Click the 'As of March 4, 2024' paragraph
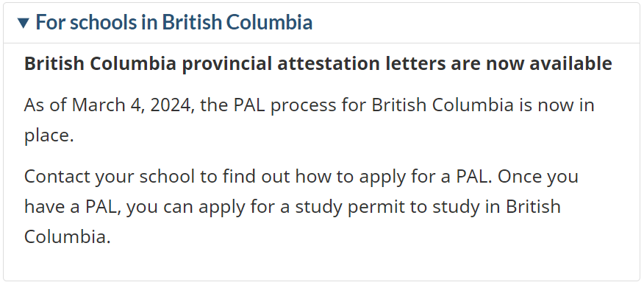644x285 pixels. (310, 120)
